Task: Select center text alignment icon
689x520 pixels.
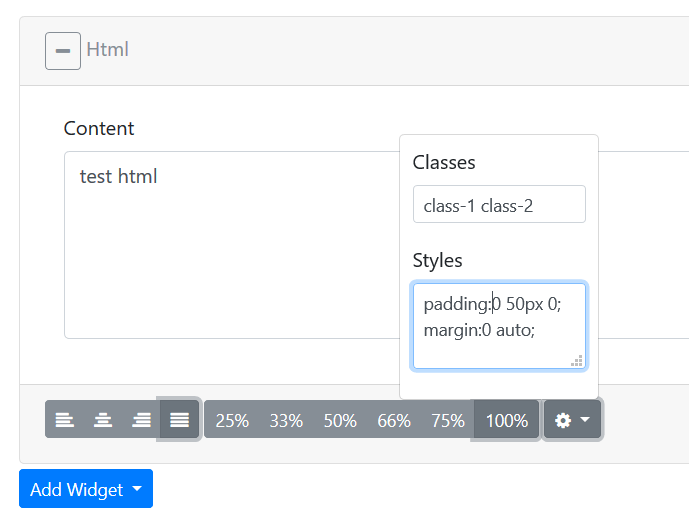Action: coord(103,420)
